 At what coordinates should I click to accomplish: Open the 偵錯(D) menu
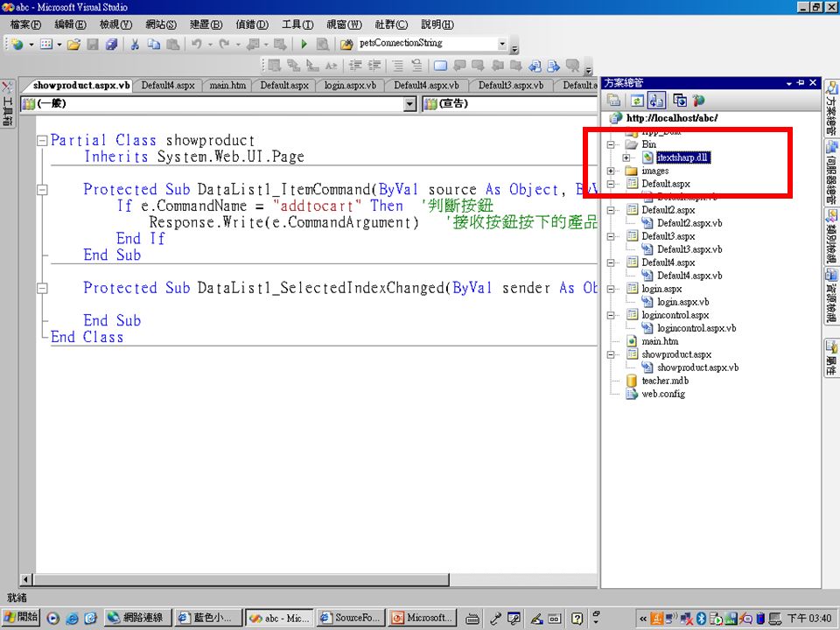click(x=252, y=24)
